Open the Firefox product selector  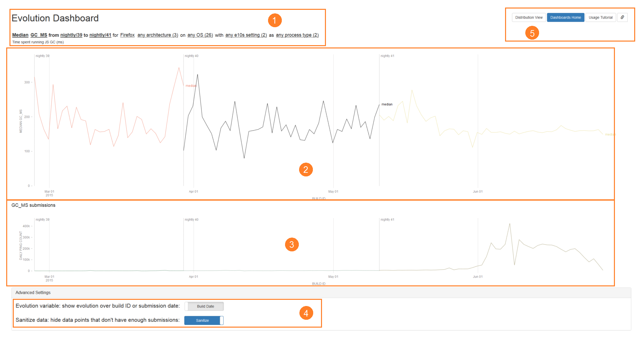[127, 35]
